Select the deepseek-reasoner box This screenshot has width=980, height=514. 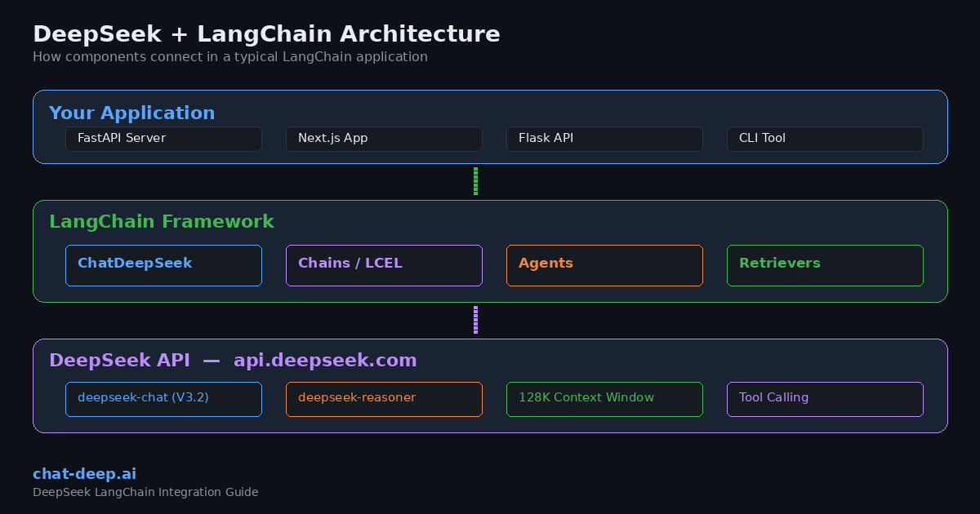coord(384,399)
